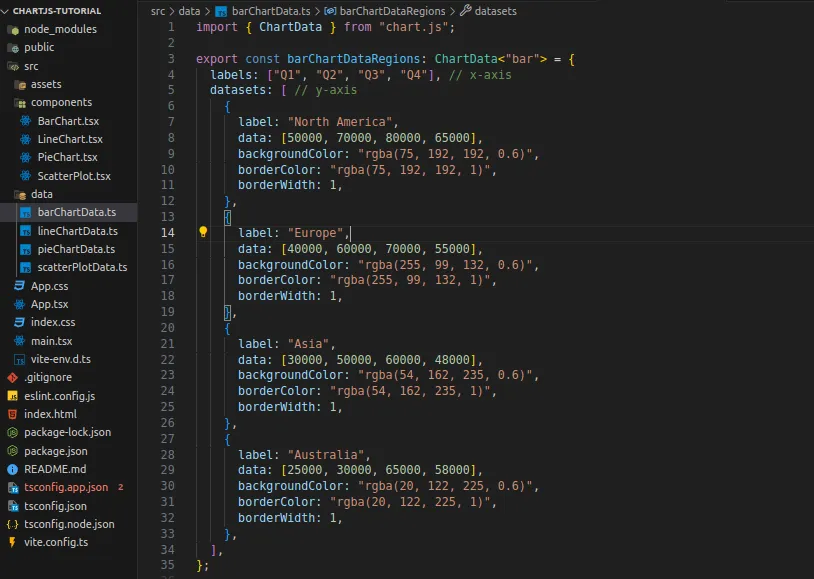Click the App.css stylesheet icon

tap(19, 286)
